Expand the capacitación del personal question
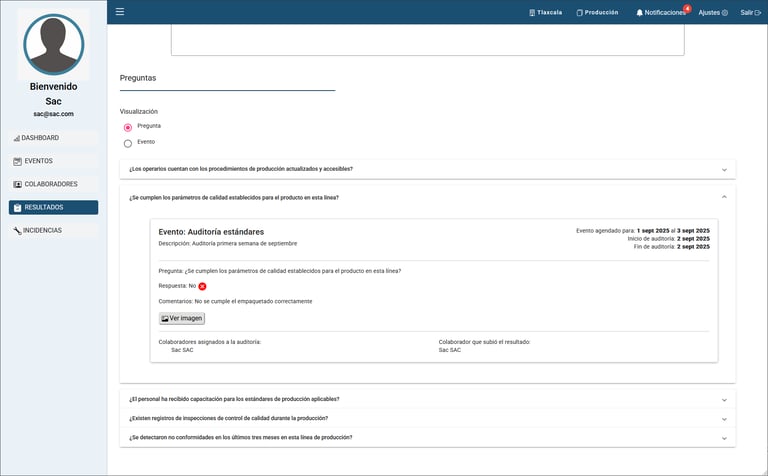This screenshot has height=476, width=768. click(x=428, y=399)
